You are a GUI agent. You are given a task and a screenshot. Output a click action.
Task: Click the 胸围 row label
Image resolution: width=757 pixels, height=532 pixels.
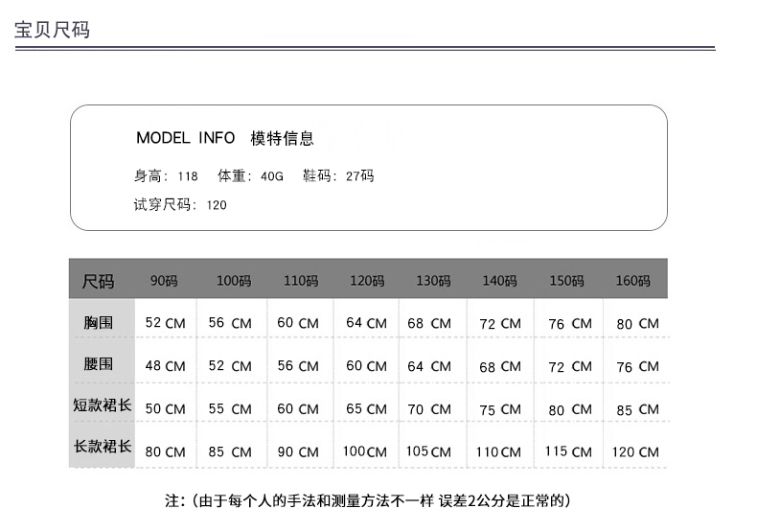click(x=99, y=322)
